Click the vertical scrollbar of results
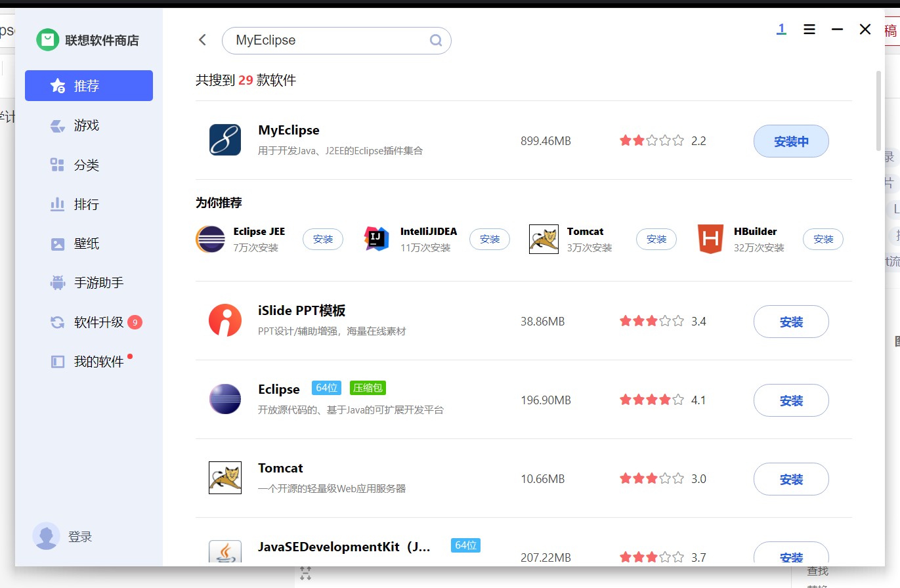The height and width of the screenshot is (588, 900). point(879,110)
